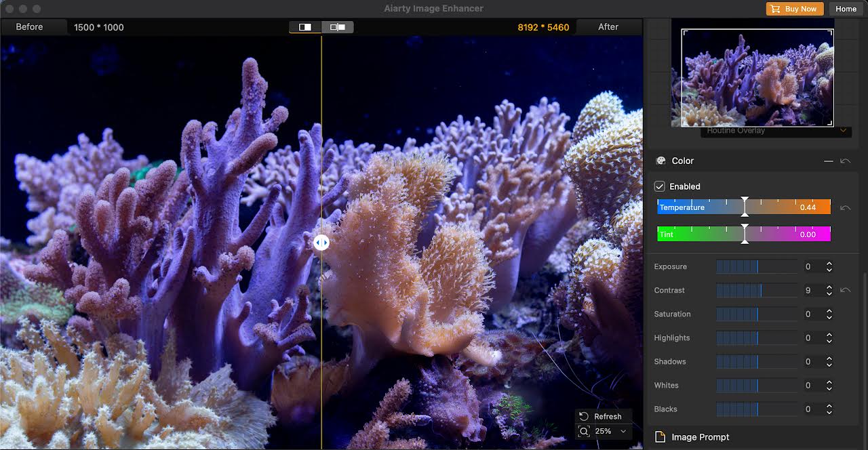Viewport: 868px width, 450px height.
Task: Click the Color panel palette icon
Action: (x=661, y=161)
